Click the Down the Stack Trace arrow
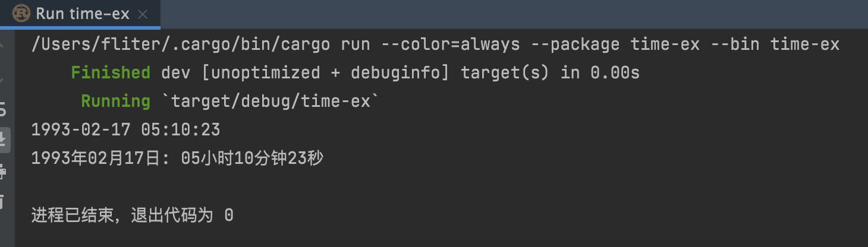The height and width of the screenshot is (247, 868). coord(3,78)
